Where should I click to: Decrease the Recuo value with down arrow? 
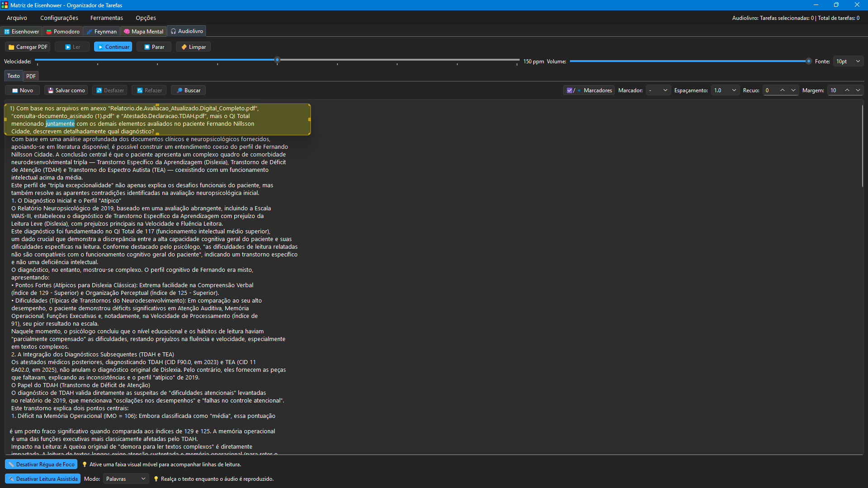click(793, 90)
